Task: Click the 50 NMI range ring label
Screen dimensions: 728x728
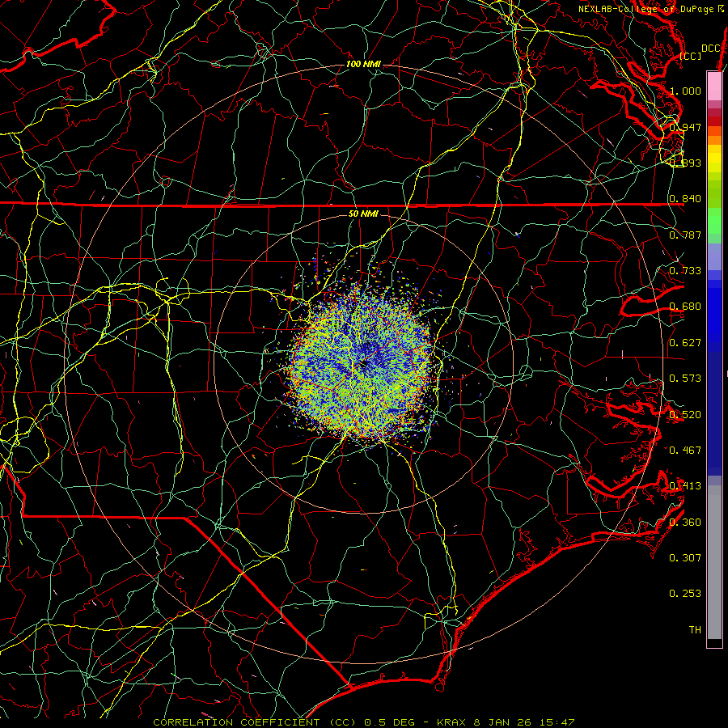Action: tap(363, 214)
